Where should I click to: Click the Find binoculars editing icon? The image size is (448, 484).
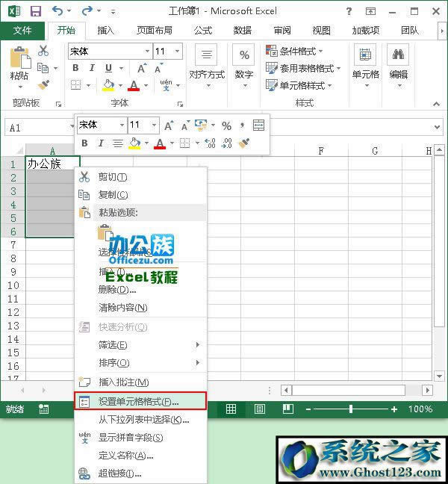(398, 55)
